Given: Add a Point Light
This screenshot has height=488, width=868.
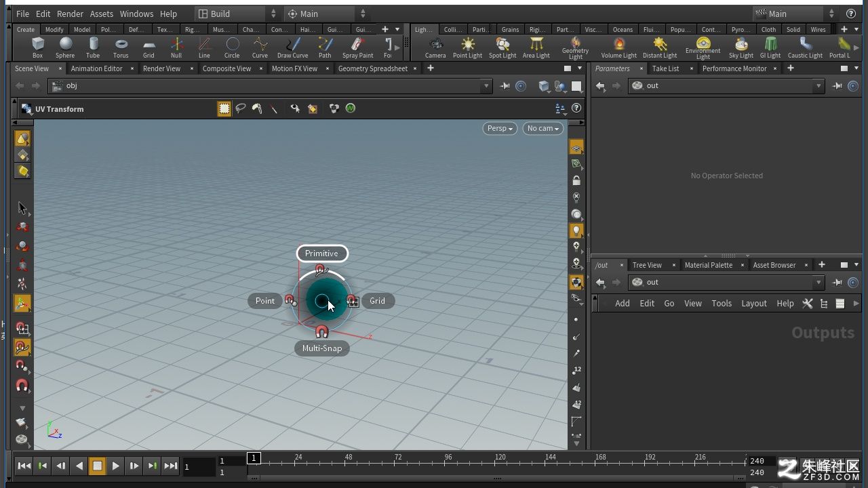Looking at the screenshot, I should tap(468, 47).
